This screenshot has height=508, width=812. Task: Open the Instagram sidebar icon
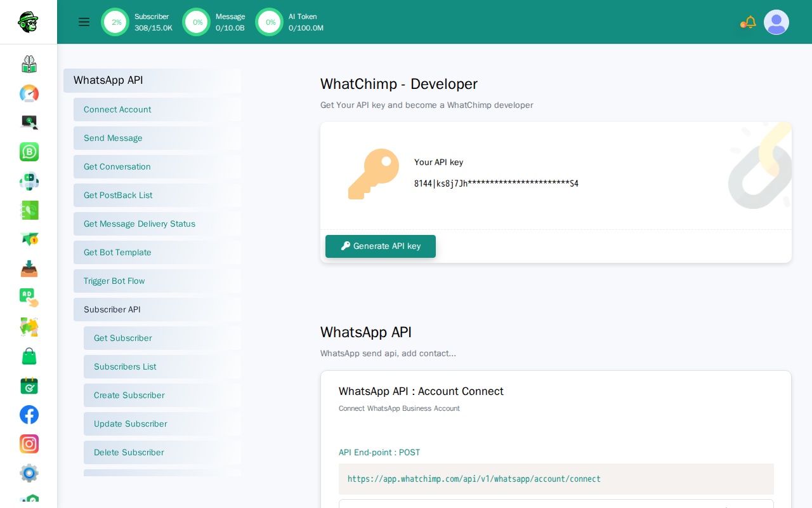point(29,444)
